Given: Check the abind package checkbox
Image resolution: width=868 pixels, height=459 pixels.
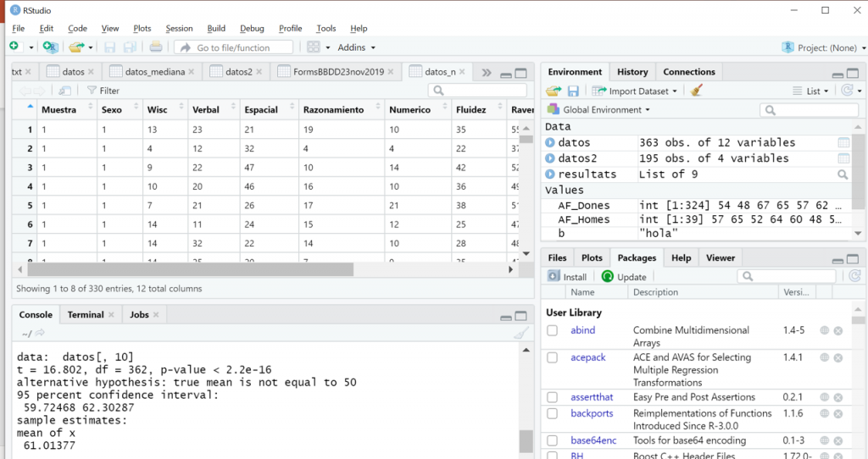Looking at the screenshot, I should [553, 331].
